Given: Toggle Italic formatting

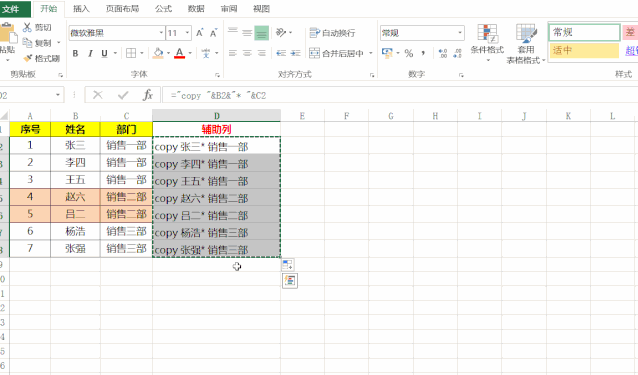Looking at the screenshot, I should (90, 53).
